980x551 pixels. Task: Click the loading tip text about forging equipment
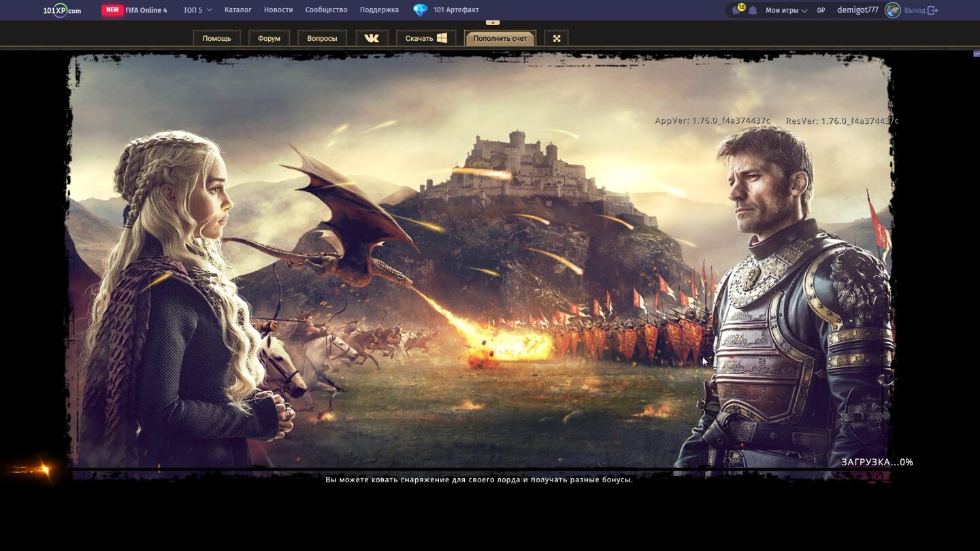tap(479, 480)
